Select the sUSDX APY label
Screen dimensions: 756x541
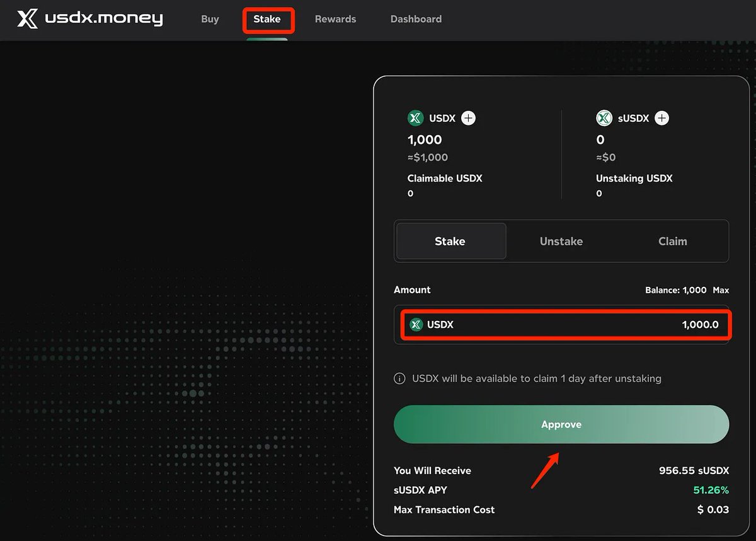420,490
